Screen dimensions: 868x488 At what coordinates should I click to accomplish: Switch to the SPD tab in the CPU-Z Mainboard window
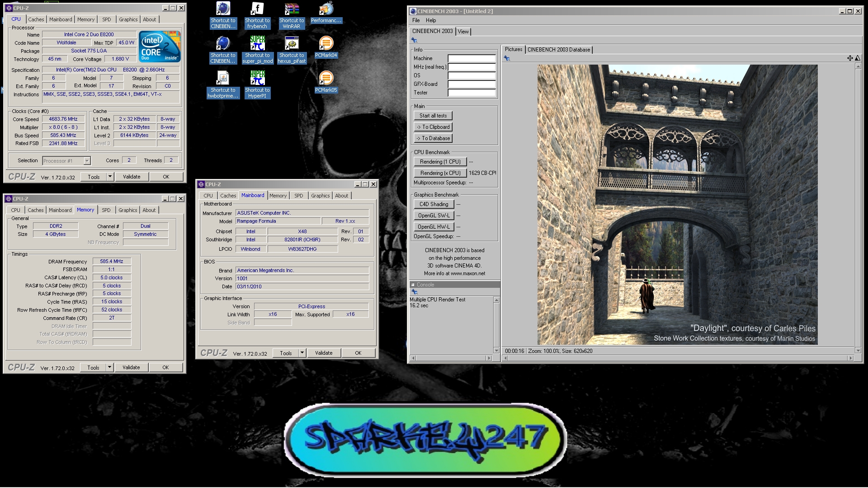[299, 196]
